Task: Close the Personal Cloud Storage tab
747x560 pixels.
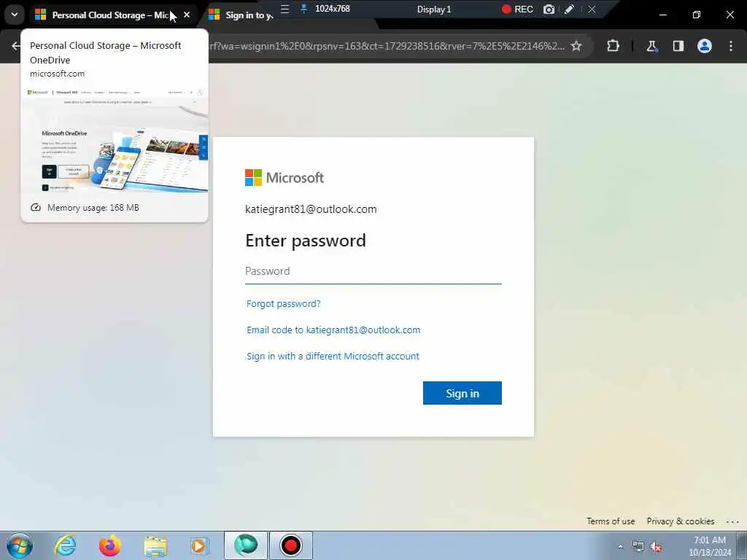Action: tap(187, 15)
